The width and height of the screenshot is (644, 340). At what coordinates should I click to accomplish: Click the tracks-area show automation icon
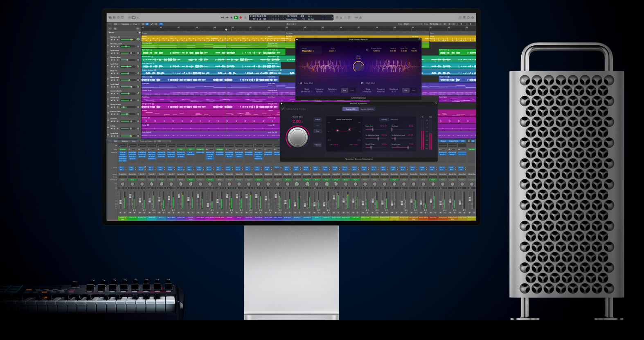click(x=152, y=24)
